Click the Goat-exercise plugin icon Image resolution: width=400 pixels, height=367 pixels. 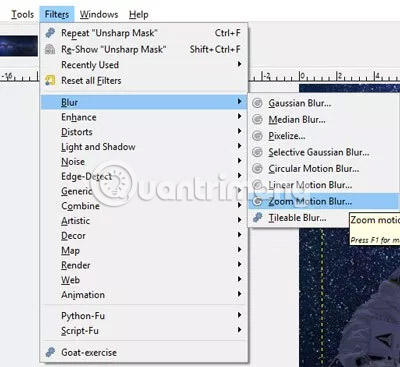coord(50,352)
